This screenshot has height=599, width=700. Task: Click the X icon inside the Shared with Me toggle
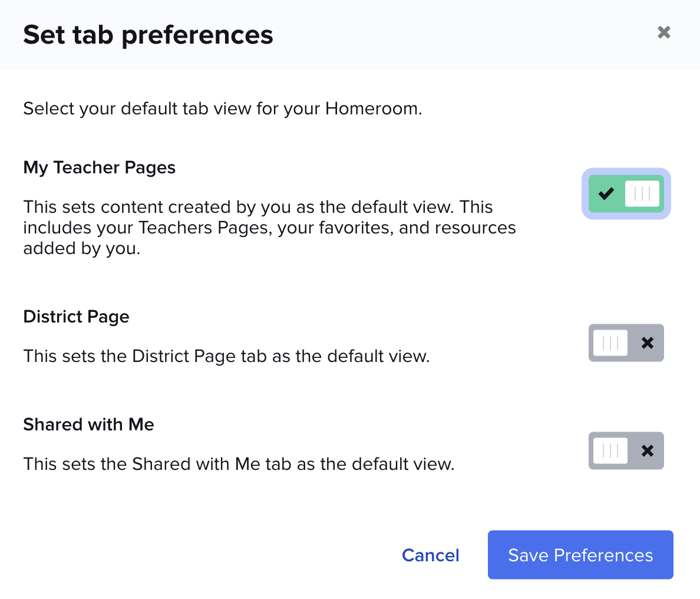click(x=646, y=450)
